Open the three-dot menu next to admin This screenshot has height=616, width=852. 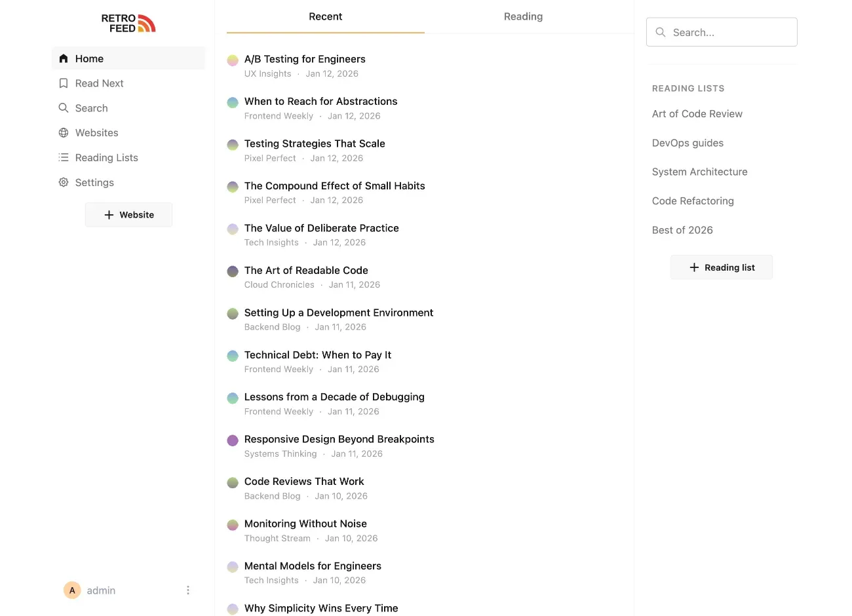(188, 590)
